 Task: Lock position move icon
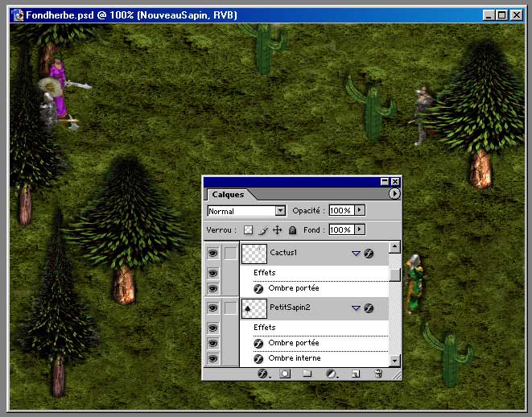click(x=278, y=230)
